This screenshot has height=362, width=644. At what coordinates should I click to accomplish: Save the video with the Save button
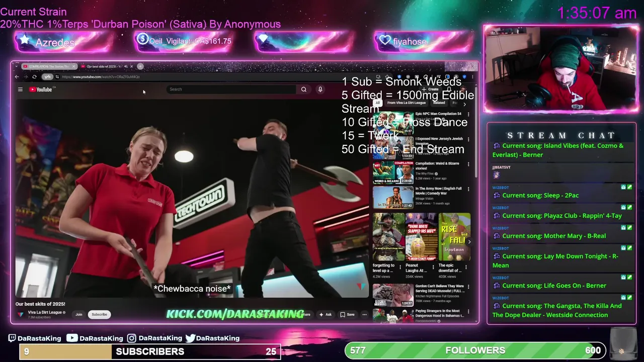(x=347, y=314)
